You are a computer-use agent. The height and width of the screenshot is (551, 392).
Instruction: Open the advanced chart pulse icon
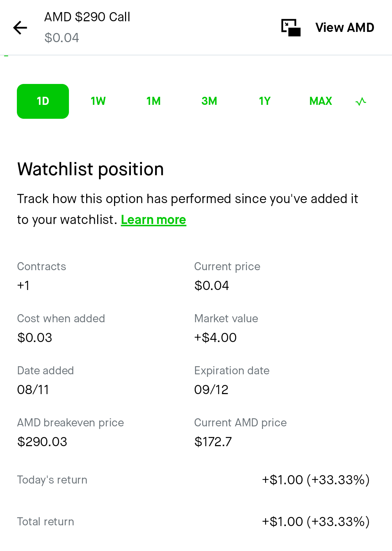click(x=361, y=101)
